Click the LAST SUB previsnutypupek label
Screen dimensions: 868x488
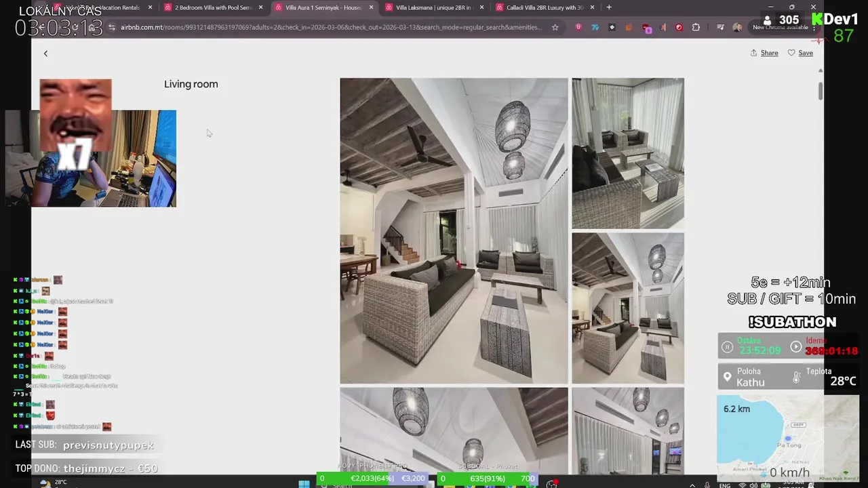point(85,445)
